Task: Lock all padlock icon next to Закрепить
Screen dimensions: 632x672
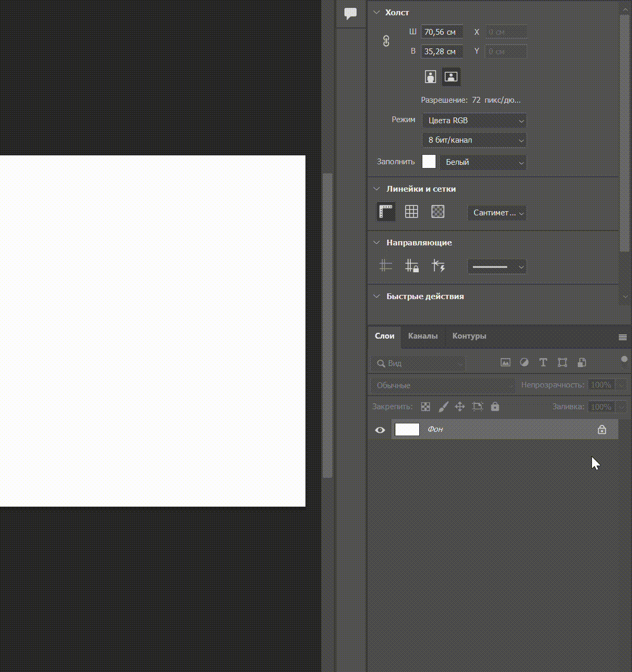Action: pyautogui.click(x=495, y=407)
